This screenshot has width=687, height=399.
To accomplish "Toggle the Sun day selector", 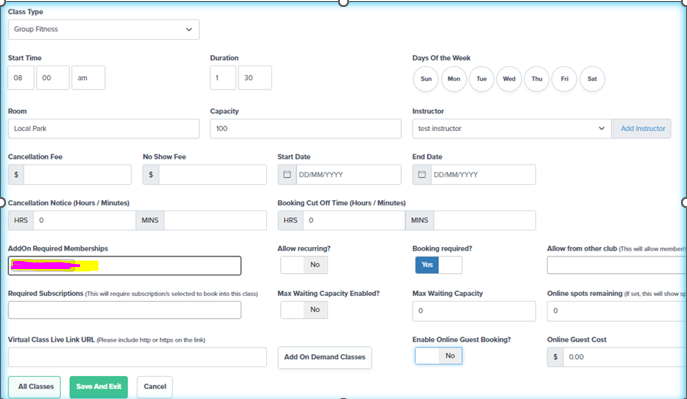I will click(x=426, y=79).
